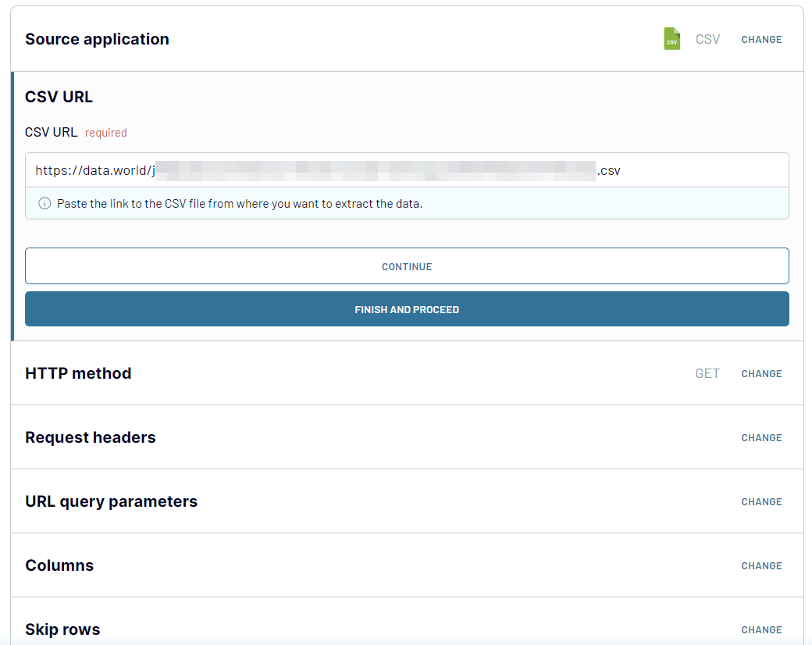Click the info icon beside paste hint
This screenshot has width=812, height=645.
(45, 204)
